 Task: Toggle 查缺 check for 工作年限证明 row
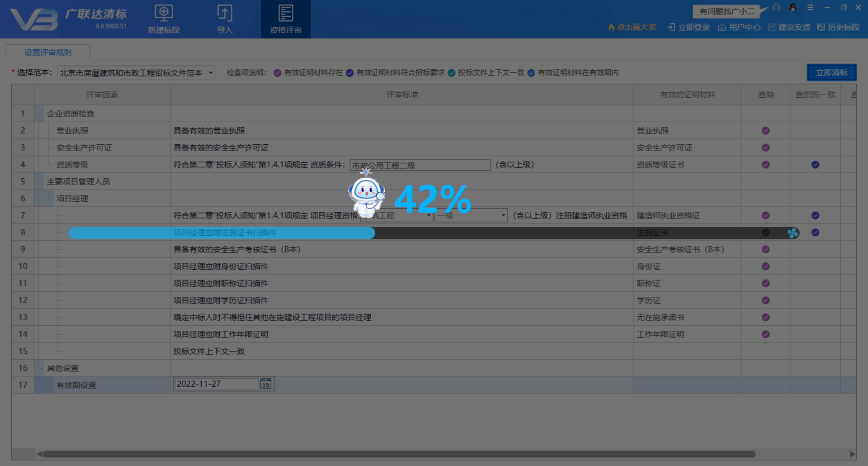pyautogui.click(x=765, y=334)
